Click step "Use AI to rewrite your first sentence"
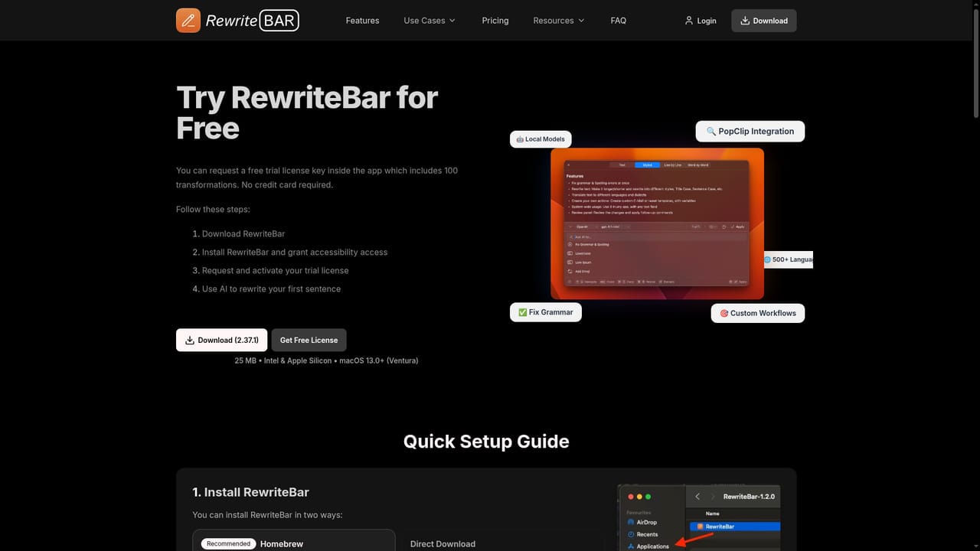This screenshot has width=980, height=551. coord(271,289)
